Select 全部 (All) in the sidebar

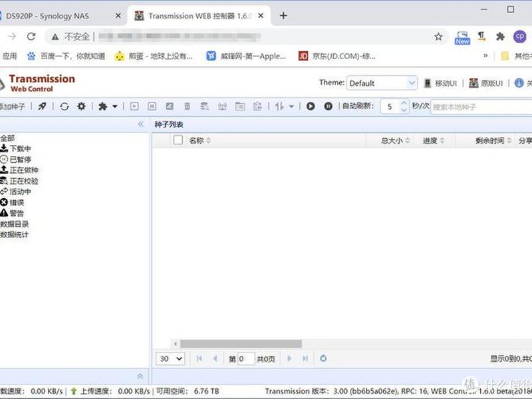click(7, 138)
